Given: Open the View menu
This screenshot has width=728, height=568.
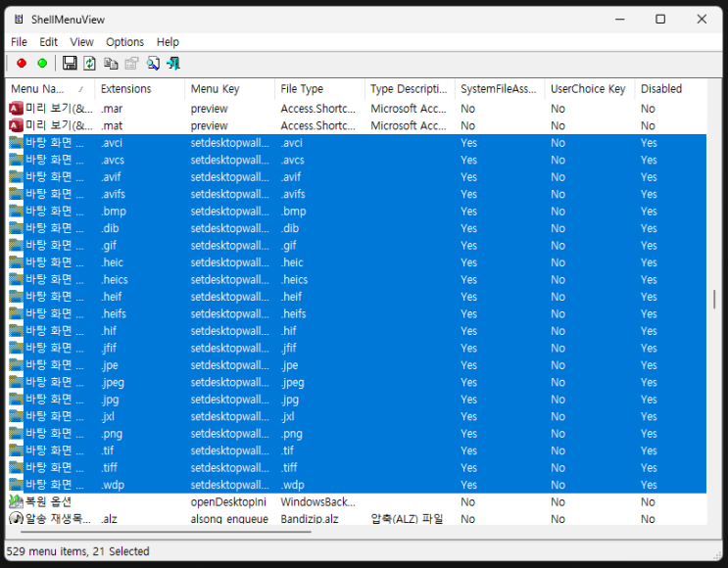Looking at the screenshot, I should click(x=81, y=42).
